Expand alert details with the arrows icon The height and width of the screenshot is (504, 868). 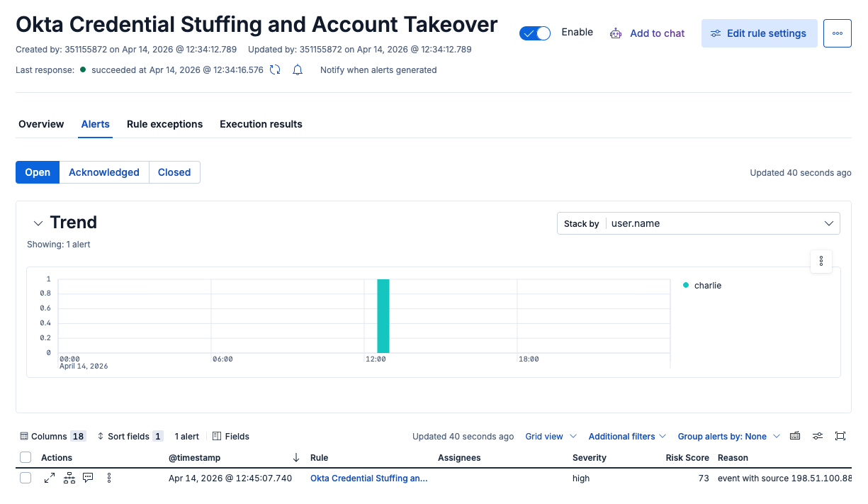[50, 478]
